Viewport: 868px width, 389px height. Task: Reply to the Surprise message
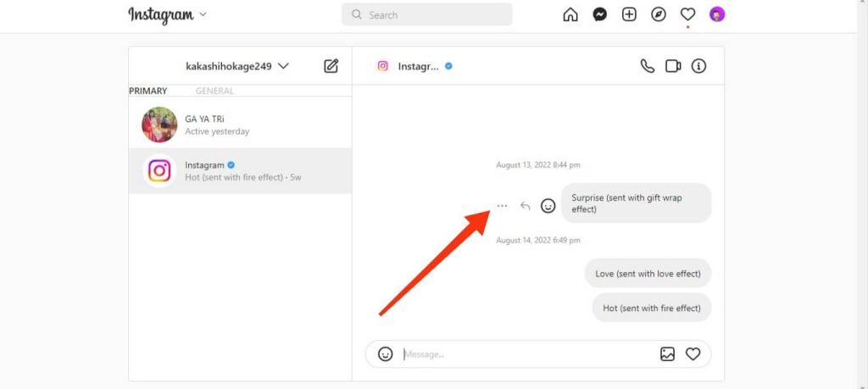pyautogui.click(x=526, y=206)
